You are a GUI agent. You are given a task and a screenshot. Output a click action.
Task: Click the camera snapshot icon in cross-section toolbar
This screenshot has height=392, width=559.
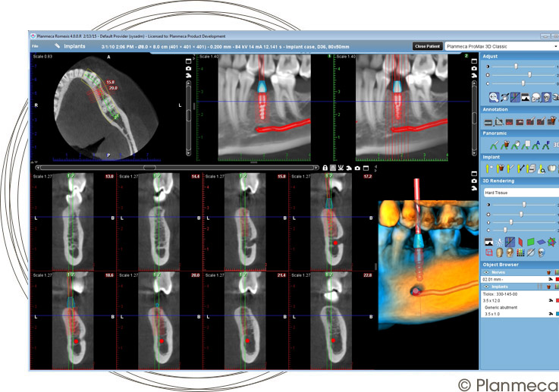click(x=357, y=168)
